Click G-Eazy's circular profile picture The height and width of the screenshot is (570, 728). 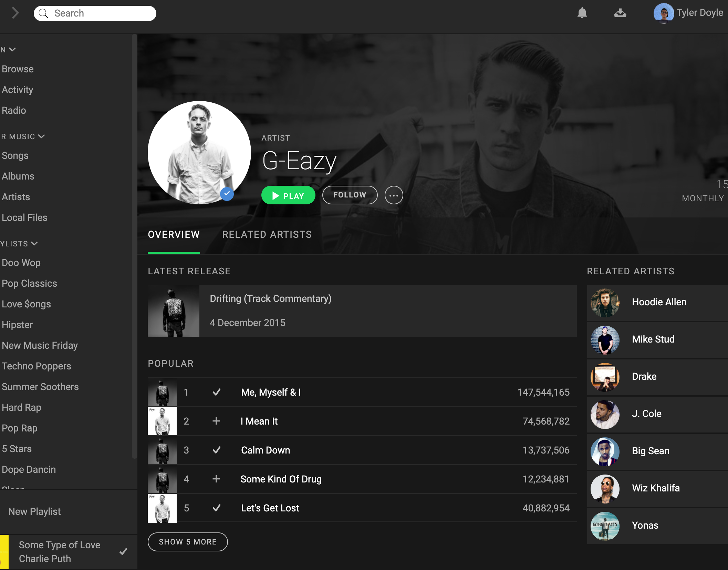tap(199, 153)
